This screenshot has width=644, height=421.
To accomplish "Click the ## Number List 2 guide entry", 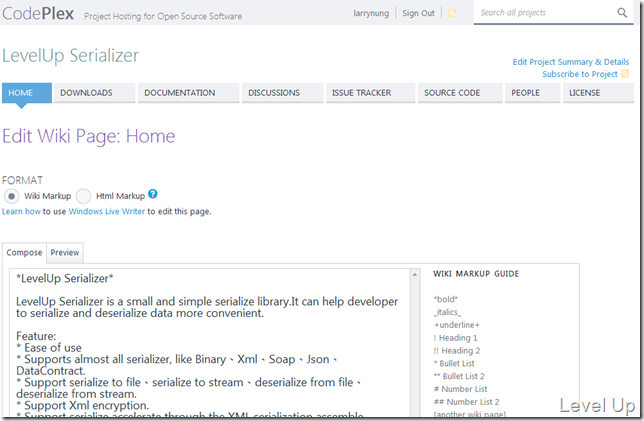I will 467,402.
